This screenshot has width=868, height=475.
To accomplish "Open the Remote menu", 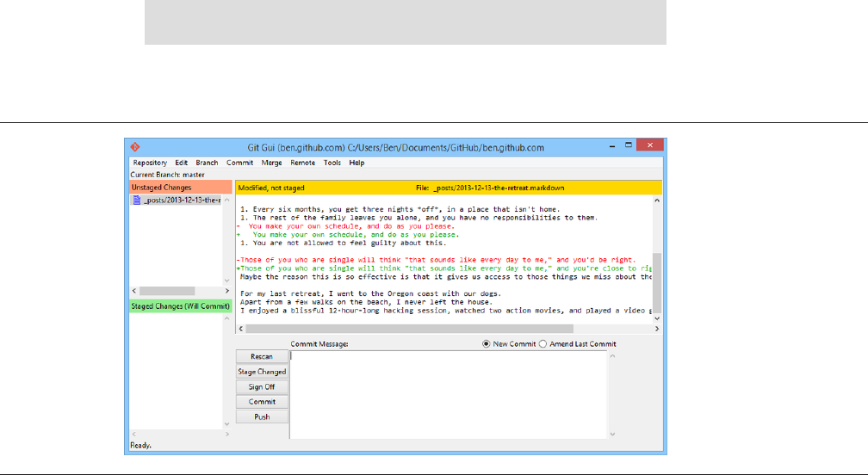I will pyautogui.click(x=302, y=163).
